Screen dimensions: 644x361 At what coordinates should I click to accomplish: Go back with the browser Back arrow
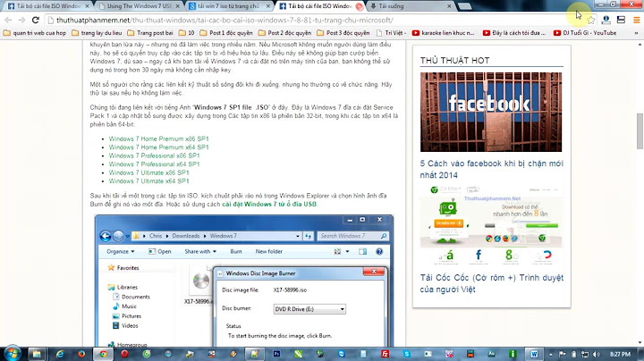pyautogui.click(x=8, y=20)
